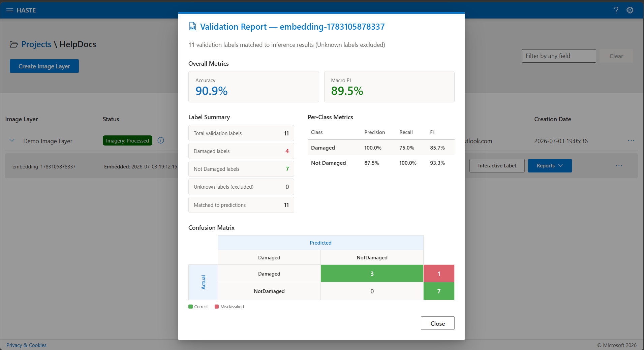
Task: Click green confusion matrix cell showing 7
Action: point(439,291)
